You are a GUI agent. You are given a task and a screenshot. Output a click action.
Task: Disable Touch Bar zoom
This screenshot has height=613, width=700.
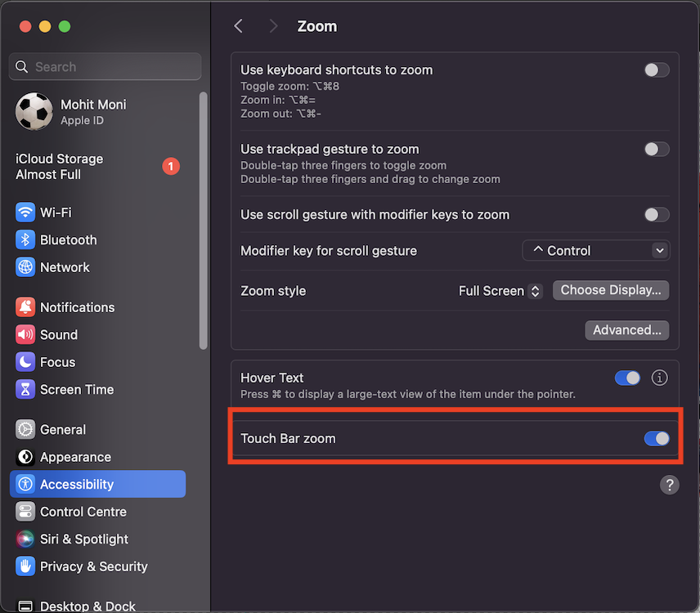click(657, 439)
